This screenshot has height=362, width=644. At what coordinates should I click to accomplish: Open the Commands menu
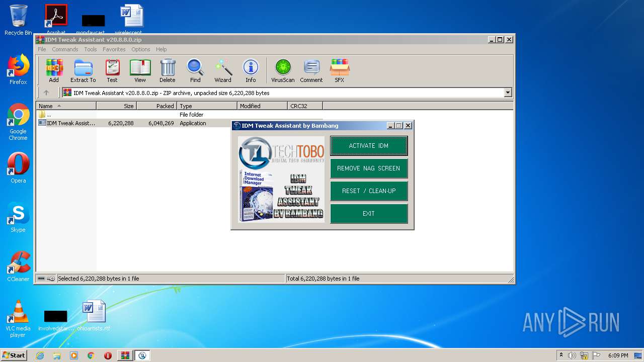pos(65,49)
